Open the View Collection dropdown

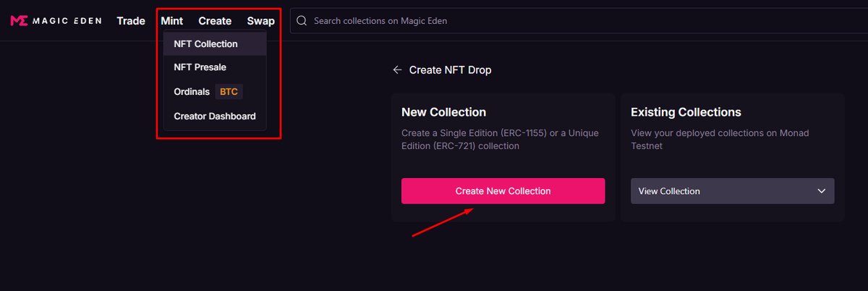(x=733, y=191)
